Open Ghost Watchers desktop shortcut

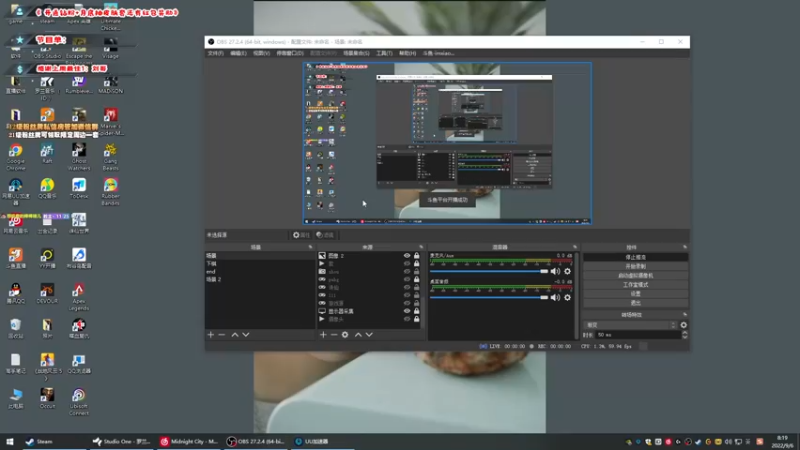point(79,157)
